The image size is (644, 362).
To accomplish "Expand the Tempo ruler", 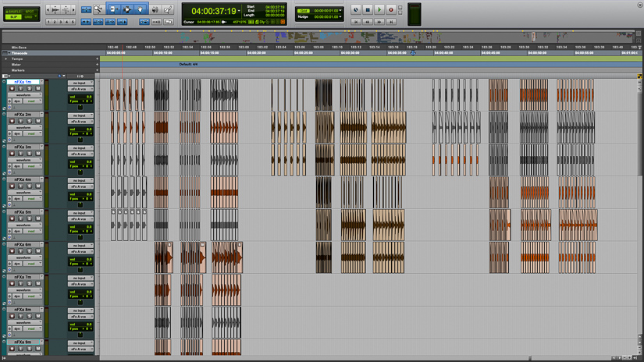I will click(6, 59).
